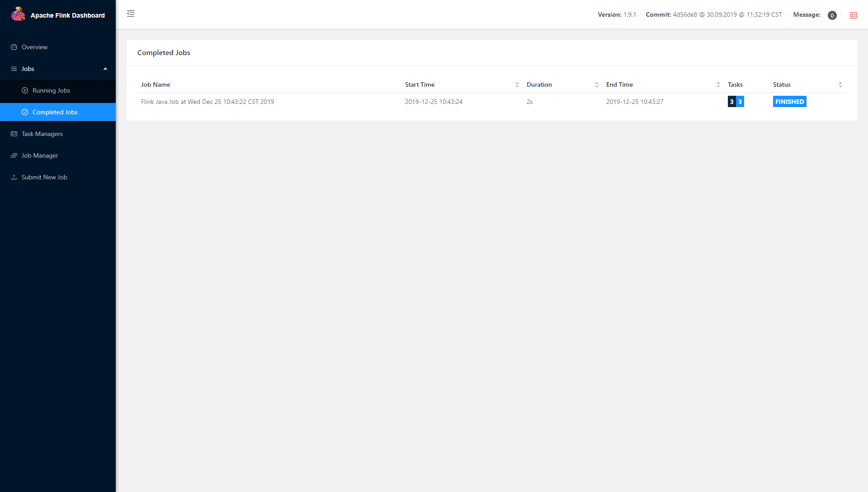Click the red icon next to the message count
The height and width of the screenshot is (492, 868).
tap(854, 15)
